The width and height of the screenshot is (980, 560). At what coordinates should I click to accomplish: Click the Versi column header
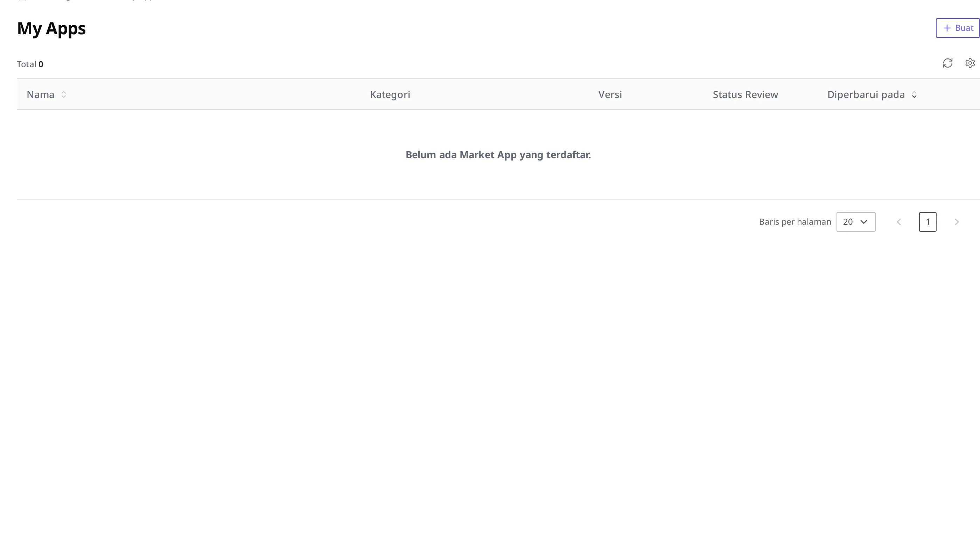610,94
